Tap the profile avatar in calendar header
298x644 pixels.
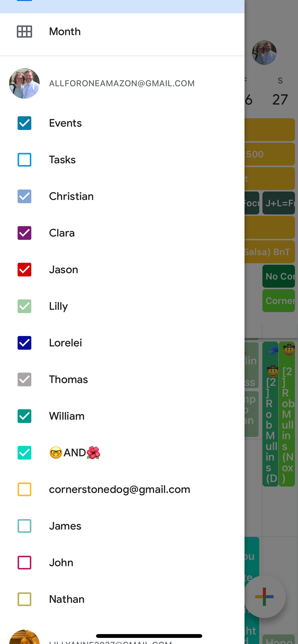click(264, 53)
